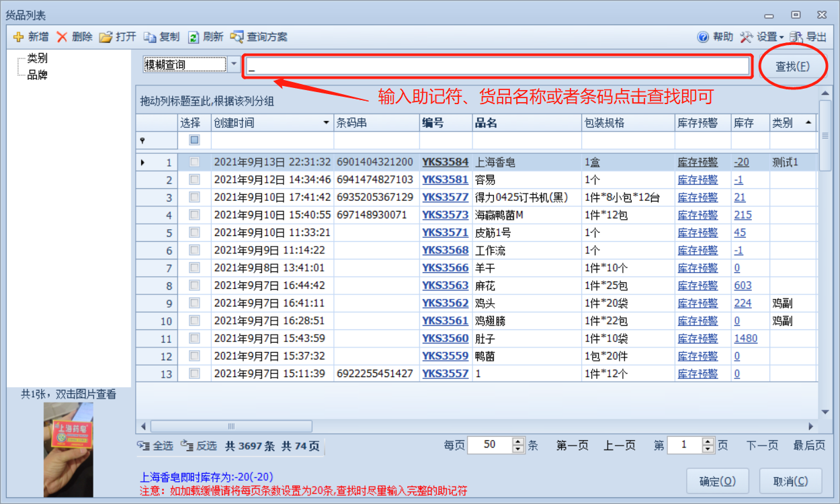Confirm with the 确定(O) button
840x504 pixels.
[x=718, y=481]
